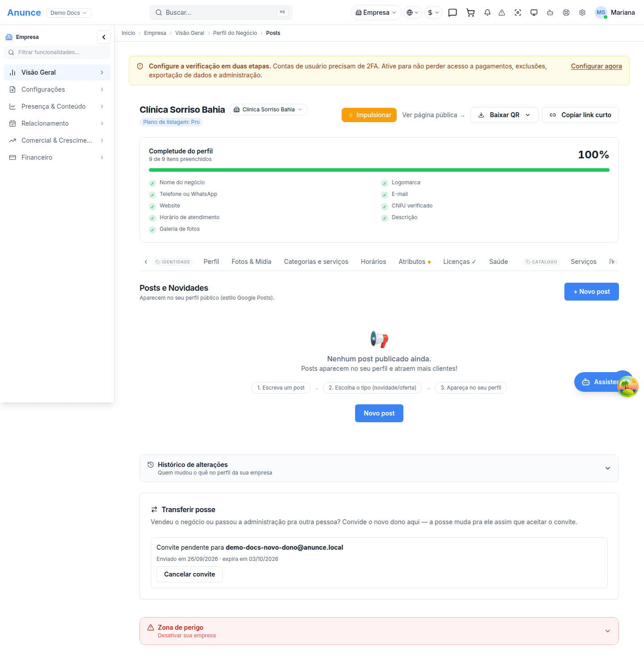Screen dimensions: 644x670
Task: Focus the Buscar search field
Action: click(221, 13)
